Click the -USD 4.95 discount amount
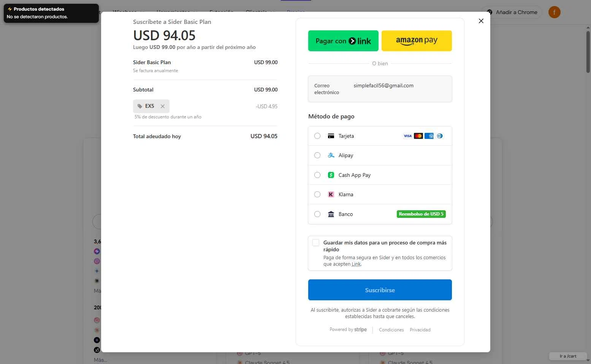 click(x=266, y=106)
